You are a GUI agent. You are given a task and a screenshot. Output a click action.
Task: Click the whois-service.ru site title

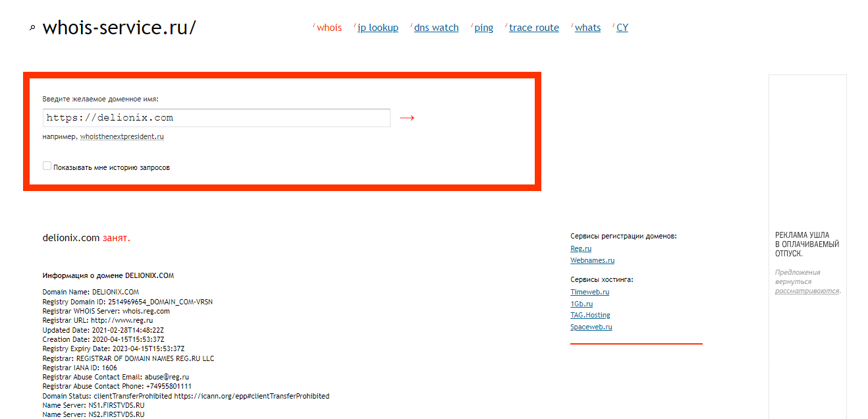119,28
